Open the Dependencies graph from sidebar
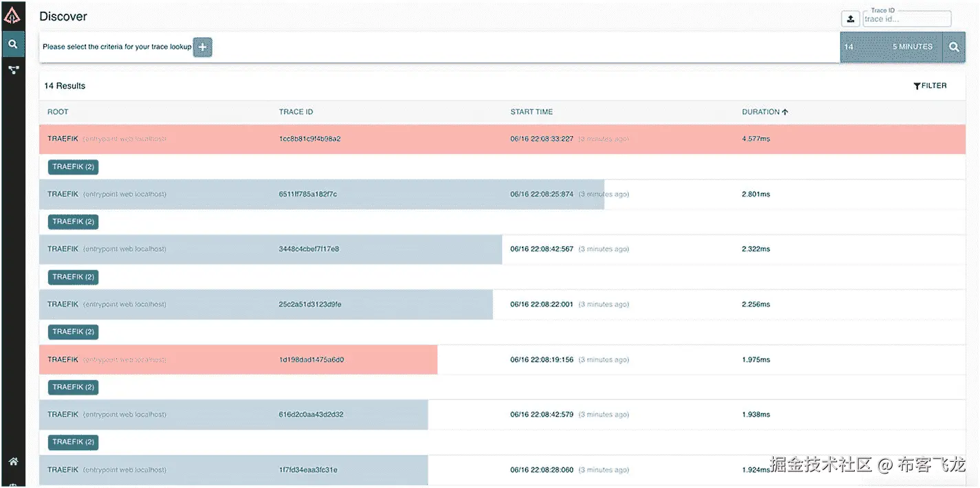Image resolution: width=980 pixels, height=488 pixels. (x=13, y=69)
